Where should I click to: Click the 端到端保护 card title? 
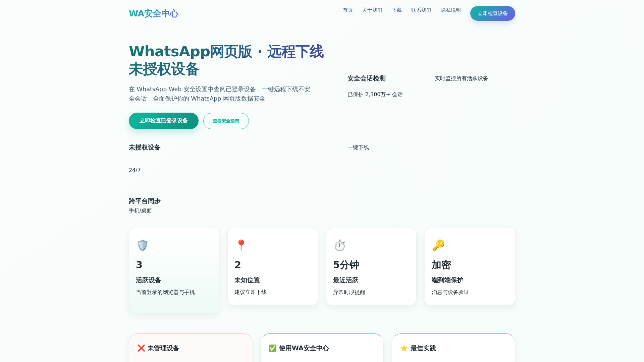point(447,280)
